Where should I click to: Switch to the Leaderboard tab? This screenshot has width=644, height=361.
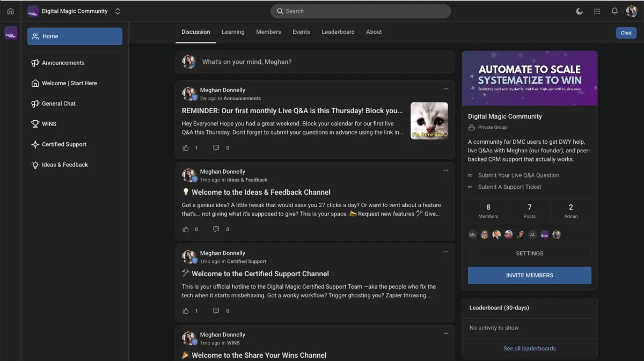338,32
